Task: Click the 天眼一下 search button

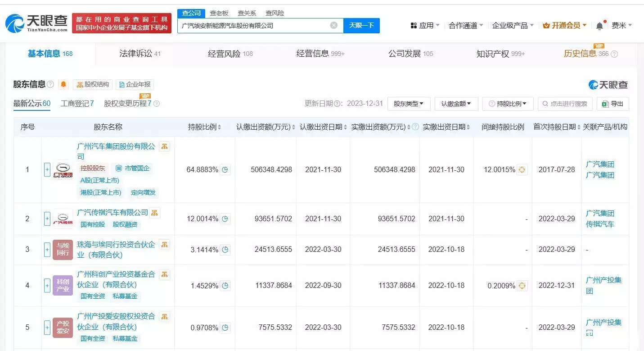Action: coord(361,25)
